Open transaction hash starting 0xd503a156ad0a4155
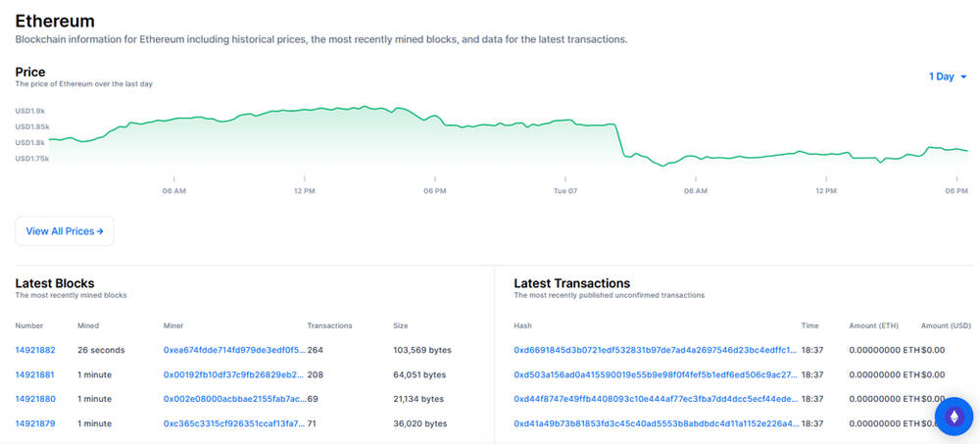This screenshot has height=444, width=980. point(656,374)
